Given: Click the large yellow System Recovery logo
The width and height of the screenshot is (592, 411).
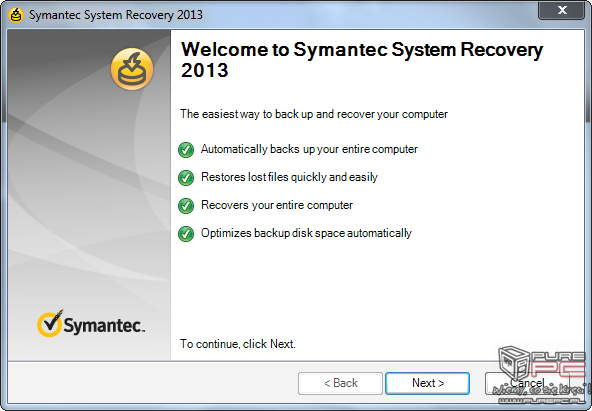Looking at the screenshot, I should [132, 69].
